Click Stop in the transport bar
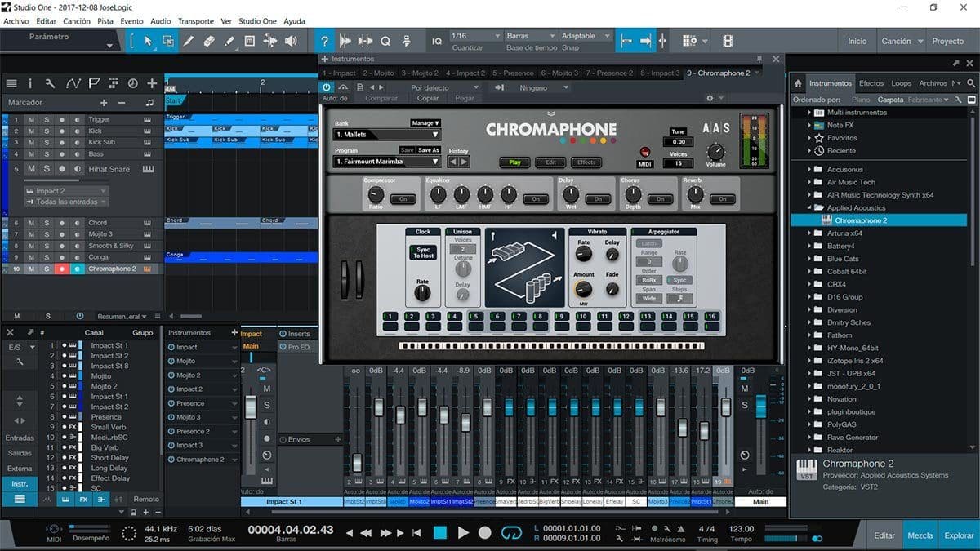The width and height of the screenshot is (980, 551). click(440, 533)
